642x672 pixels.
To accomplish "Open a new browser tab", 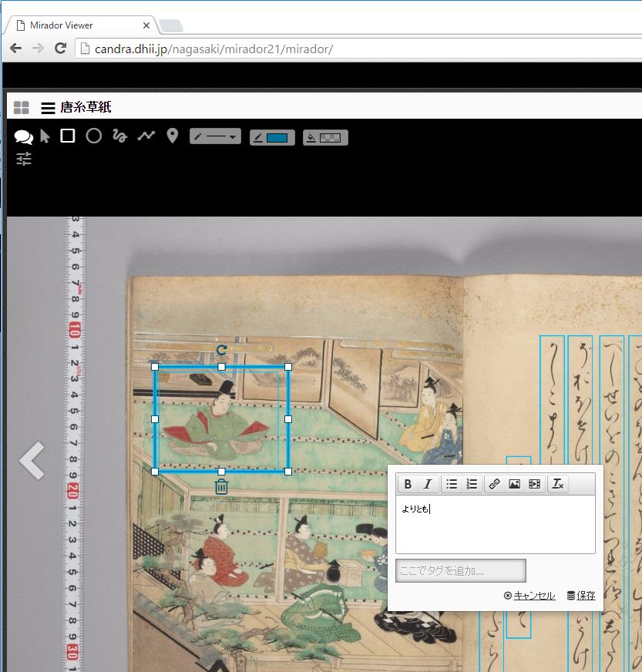I will [171, 25].
